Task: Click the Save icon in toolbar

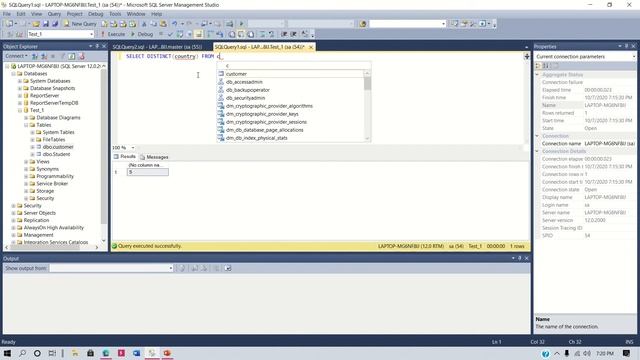Action: coord(46,24)
